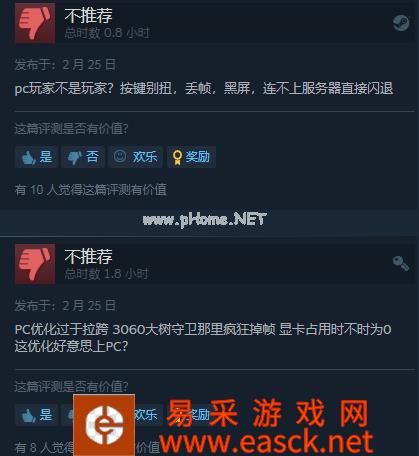
Task: Click the review text starting with pc玩家不是玩家
Action: (x=204, y=89)
